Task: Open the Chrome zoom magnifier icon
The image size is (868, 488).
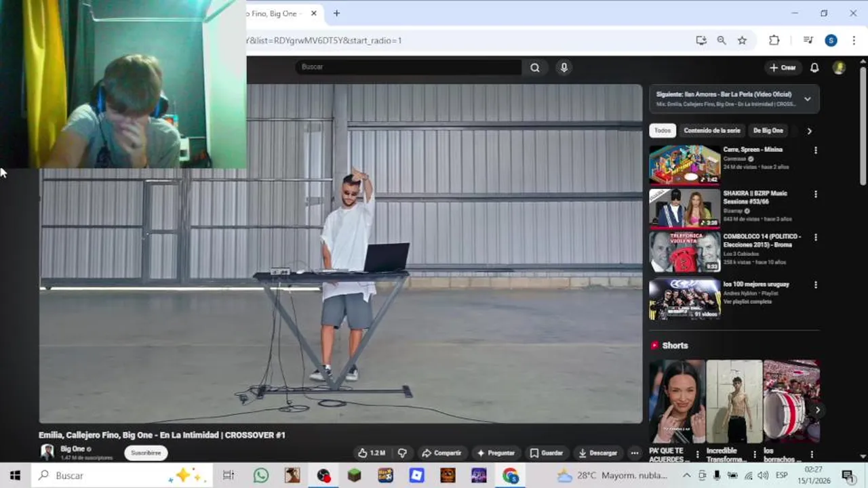Action: [x=722, y=41]
